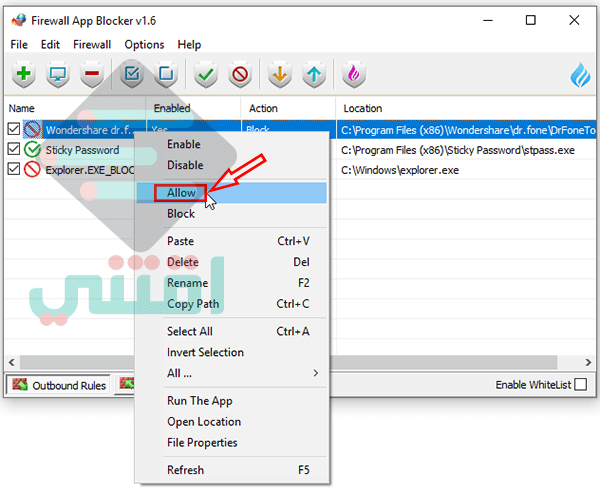
Task: Click the blue flame logo at toolbar right
Action: pyautogui.click(x=580, y=75)
